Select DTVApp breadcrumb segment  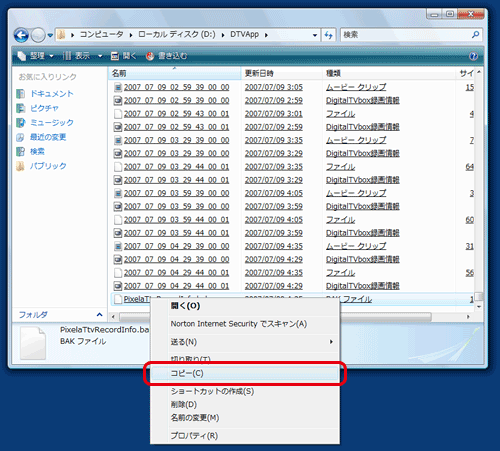244,34
